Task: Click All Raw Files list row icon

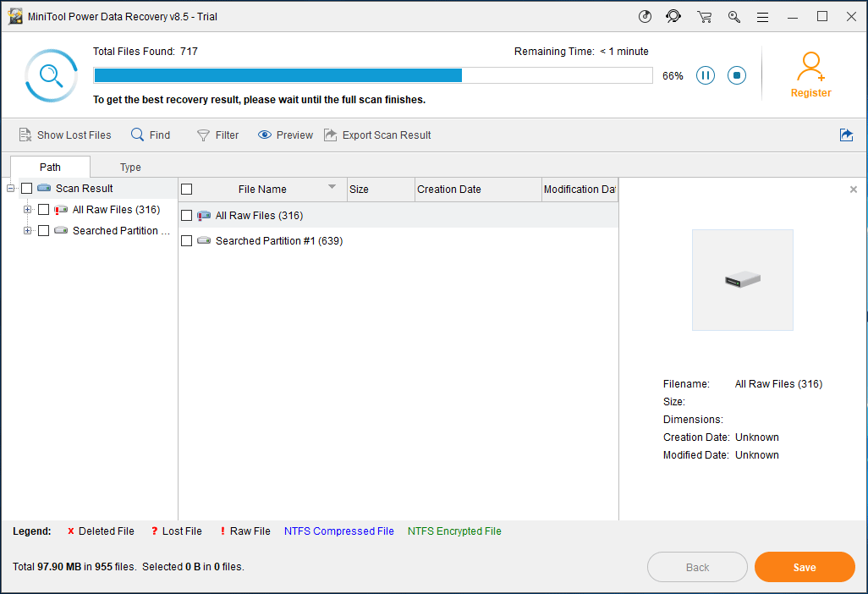Action: click(x=204, y=215)
